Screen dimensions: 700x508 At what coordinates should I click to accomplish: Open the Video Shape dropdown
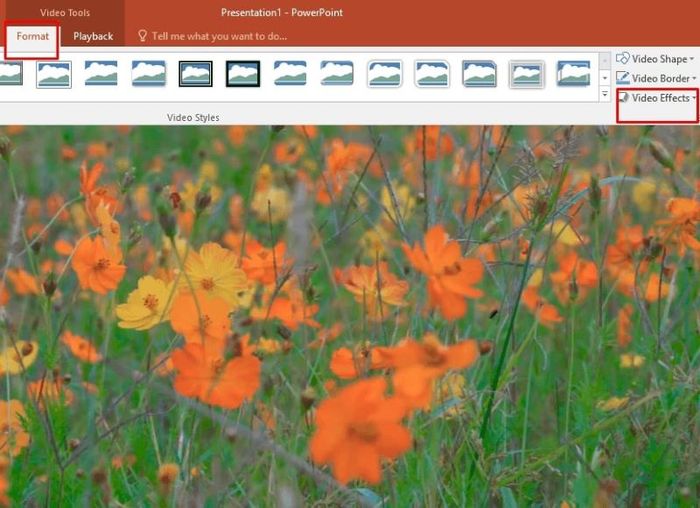(655, 58)
